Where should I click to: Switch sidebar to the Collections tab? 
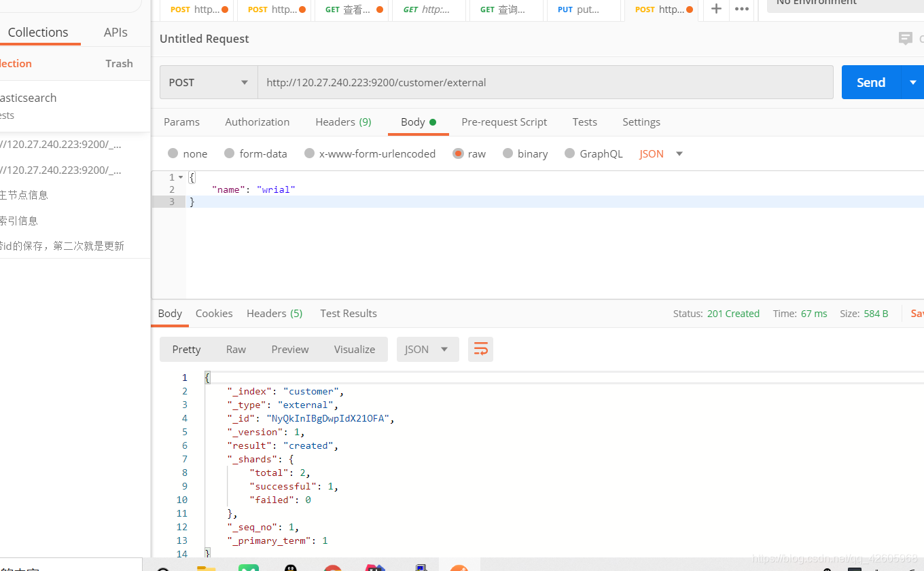38,32
